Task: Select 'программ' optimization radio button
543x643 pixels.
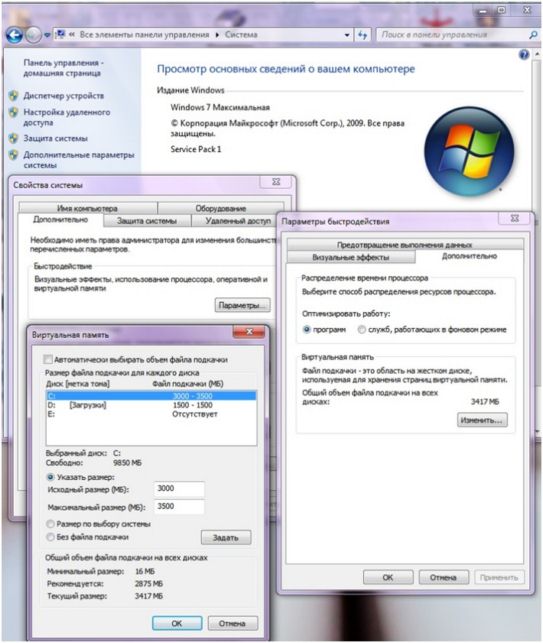Action: click(306, 329)
